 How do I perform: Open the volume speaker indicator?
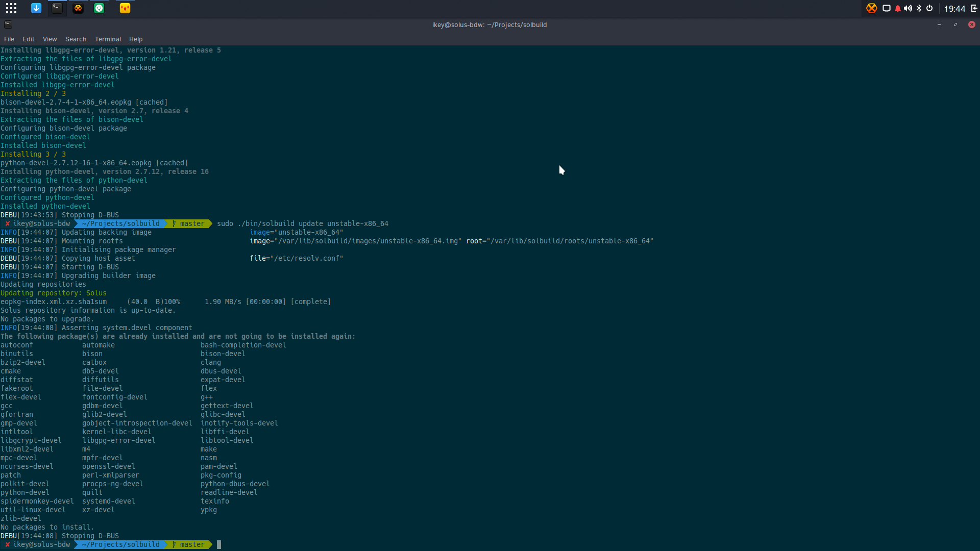tap(908, 8)
